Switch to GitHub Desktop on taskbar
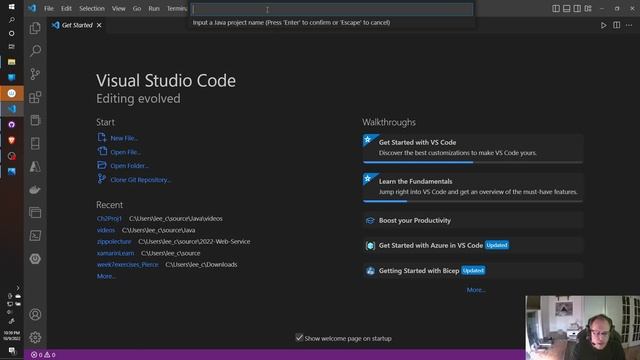This screenshot has width=640, height=360. pyautogui.click(x=11, y=124)
